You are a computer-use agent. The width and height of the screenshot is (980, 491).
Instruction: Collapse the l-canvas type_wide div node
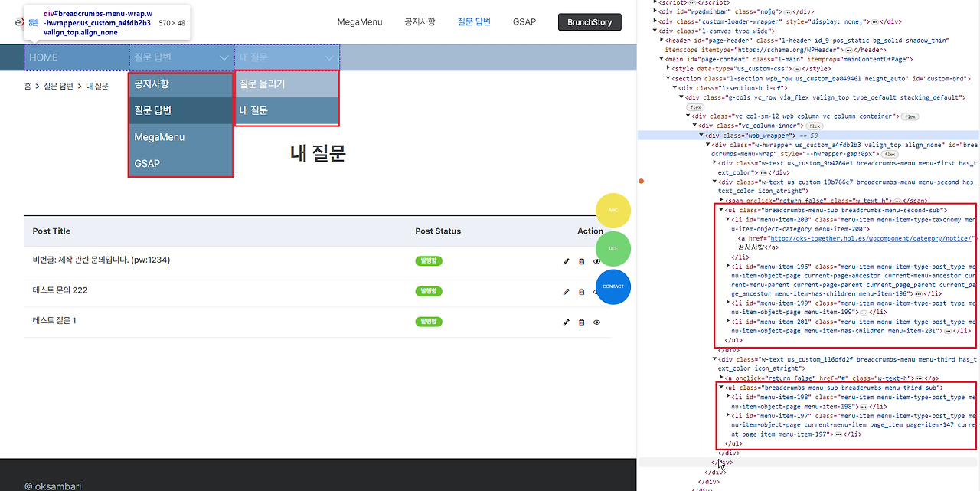[x=655, y=31]
